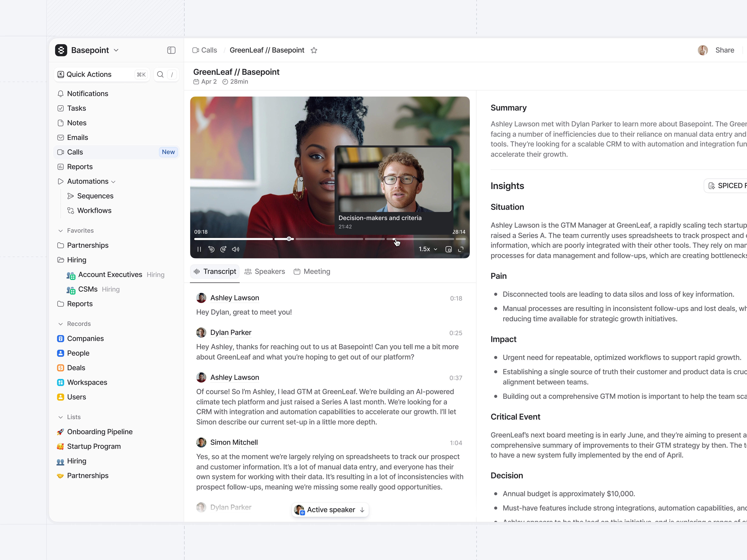Jump to the Active speaker in transcript

point(330,510)
